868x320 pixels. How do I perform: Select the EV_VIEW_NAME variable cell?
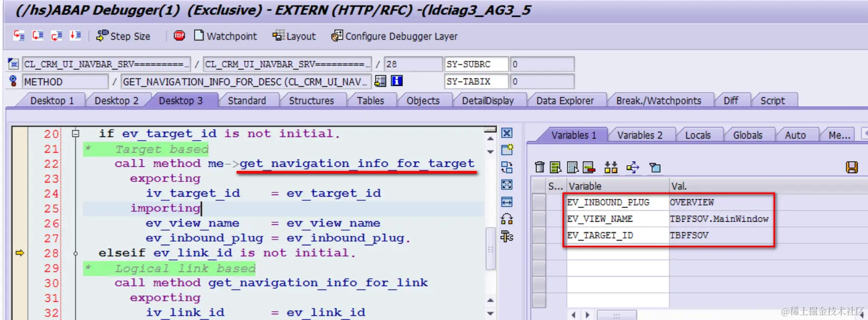coord(618,219)
